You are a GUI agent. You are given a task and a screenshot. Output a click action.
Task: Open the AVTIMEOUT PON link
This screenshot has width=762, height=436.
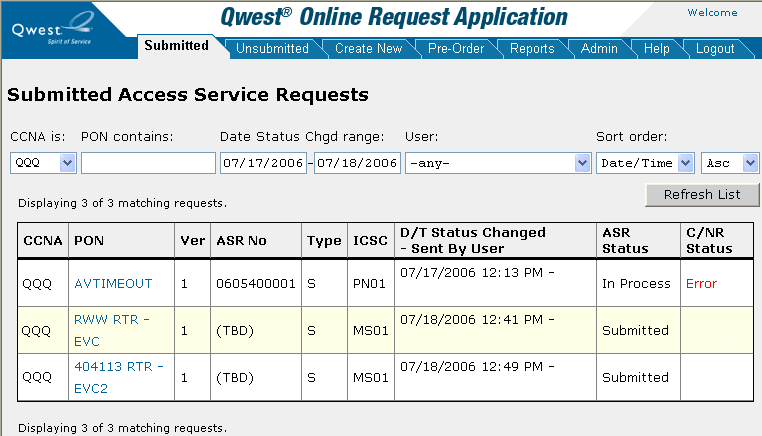point(113,284)
